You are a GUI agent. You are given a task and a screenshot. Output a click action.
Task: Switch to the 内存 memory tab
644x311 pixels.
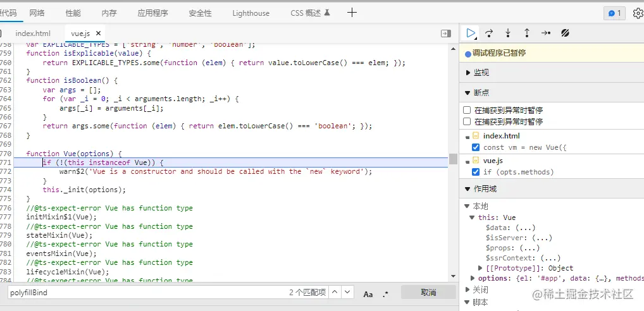click(x=109, y=13)
